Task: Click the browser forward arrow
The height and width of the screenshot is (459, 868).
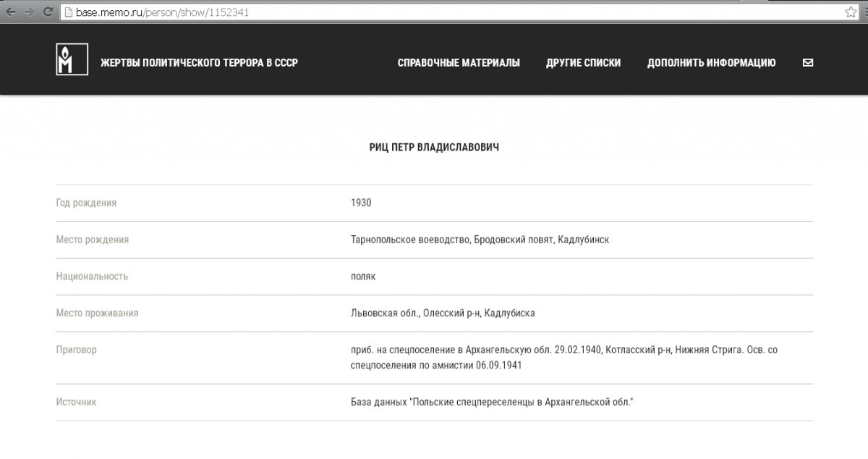Action: pos(29,12)
